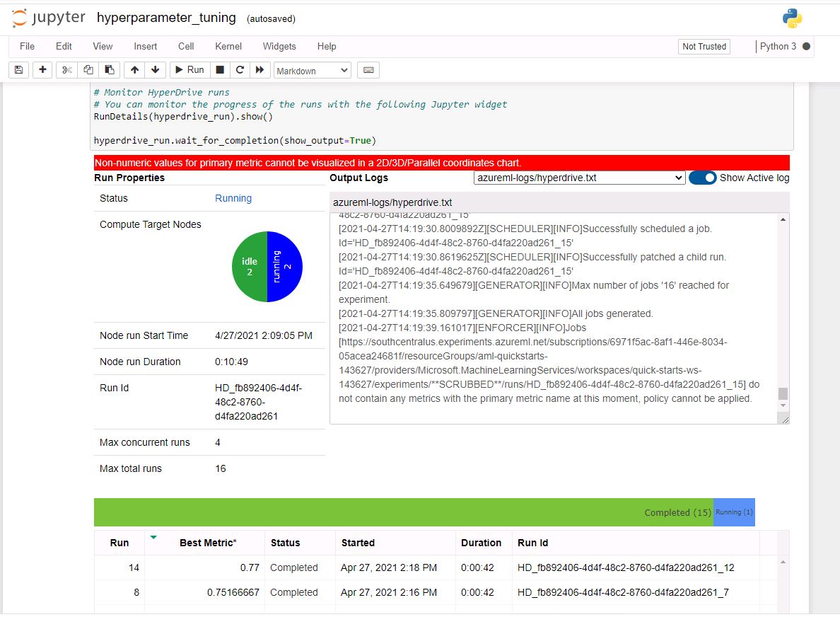The image size is (840, 617).
Task: Sort runs by the Run column arrow
Action: (153, 538)
